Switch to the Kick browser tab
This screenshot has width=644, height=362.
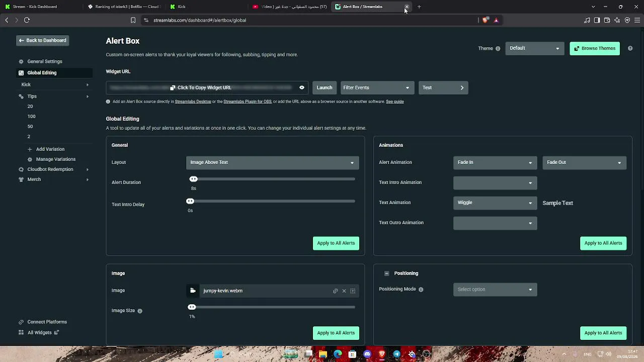[x=206, y=7]
